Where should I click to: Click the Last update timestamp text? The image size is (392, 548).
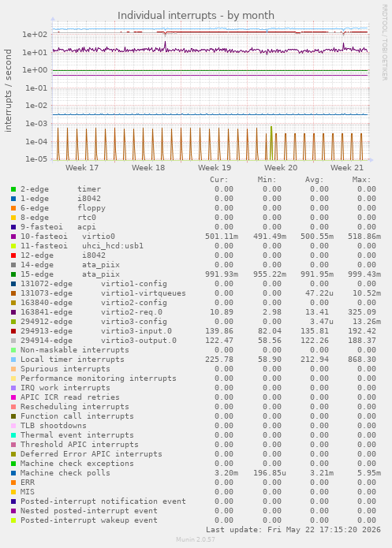(x=293, y=530)
